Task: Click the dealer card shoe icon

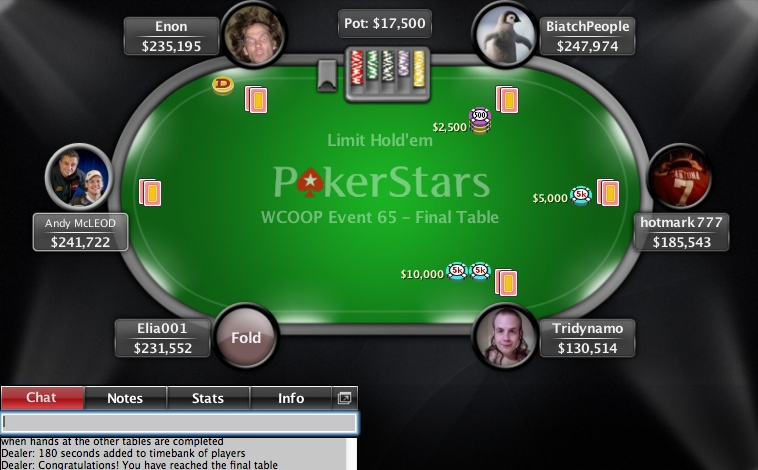Action: pyautogui.click(x=327, y=76)
